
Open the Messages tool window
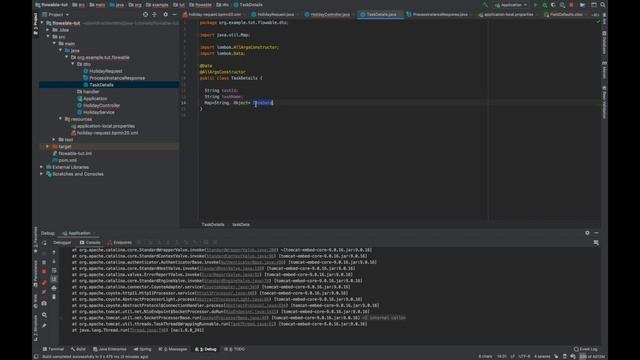point(173,349)
